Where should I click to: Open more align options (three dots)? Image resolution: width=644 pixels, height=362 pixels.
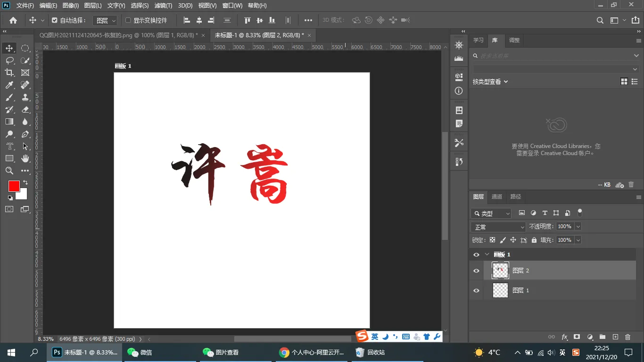[x=308, y=20]
